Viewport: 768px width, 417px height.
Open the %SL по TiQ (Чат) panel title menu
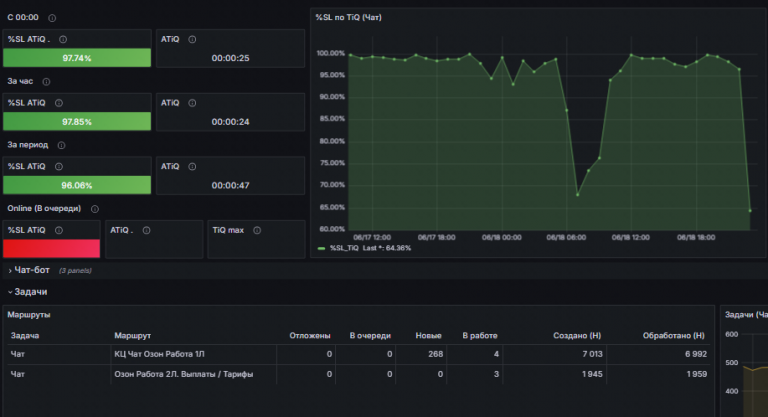tap(348, 18)
